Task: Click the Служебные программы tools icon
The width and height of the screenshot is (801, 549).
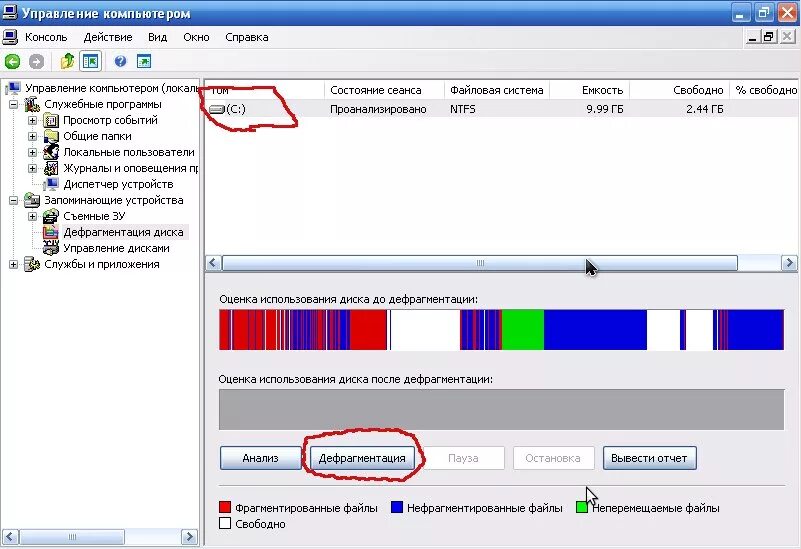Action: coord(32,104)
